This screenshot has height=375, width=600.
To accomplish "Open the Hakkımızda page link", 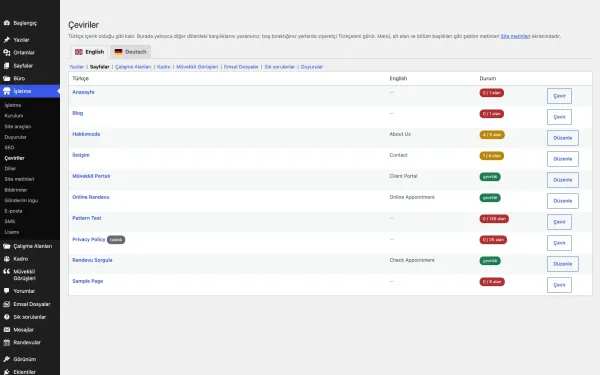I will click(x=86, y=134).
